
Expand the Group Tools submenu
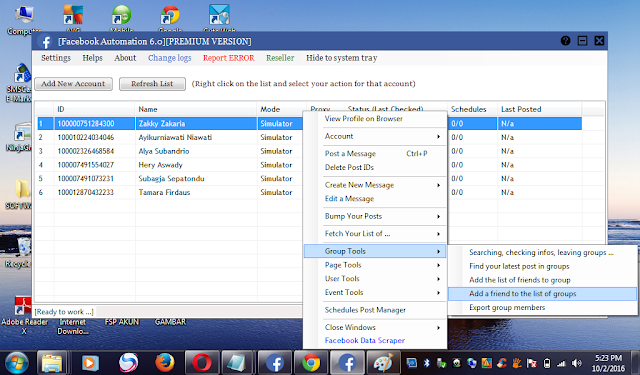tap(375, 251)
